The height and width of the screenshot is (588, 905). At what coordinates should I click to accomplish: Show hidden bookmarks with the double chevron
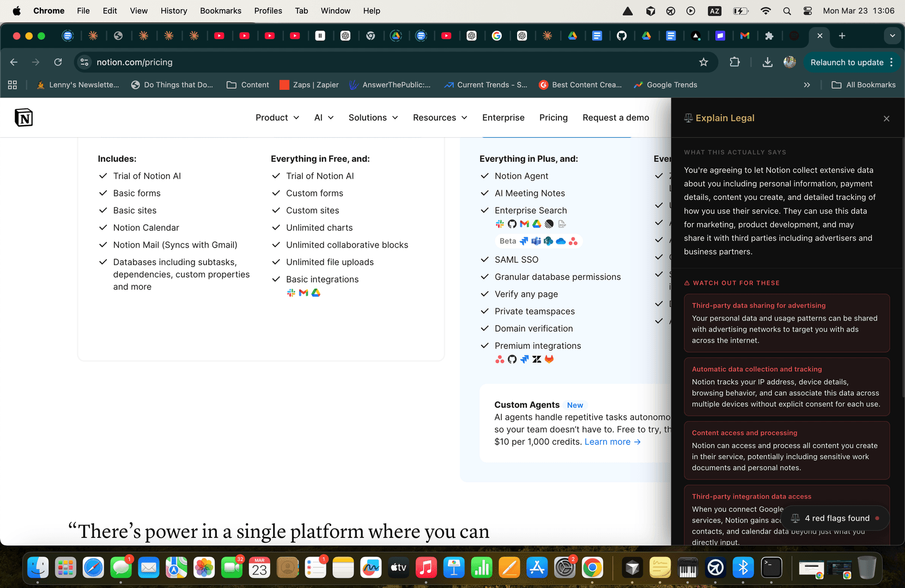(x=807, y=85)
